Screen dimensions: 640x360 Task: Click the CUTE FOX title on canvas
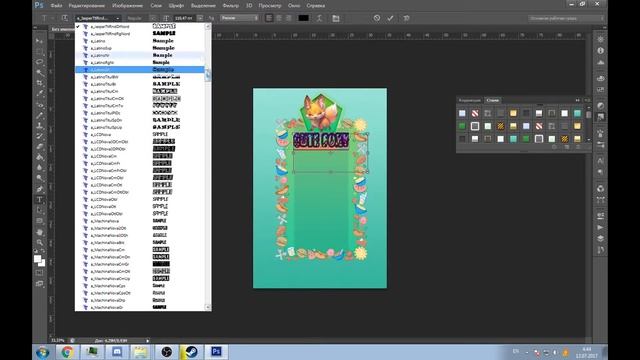[x=321, y=140]
